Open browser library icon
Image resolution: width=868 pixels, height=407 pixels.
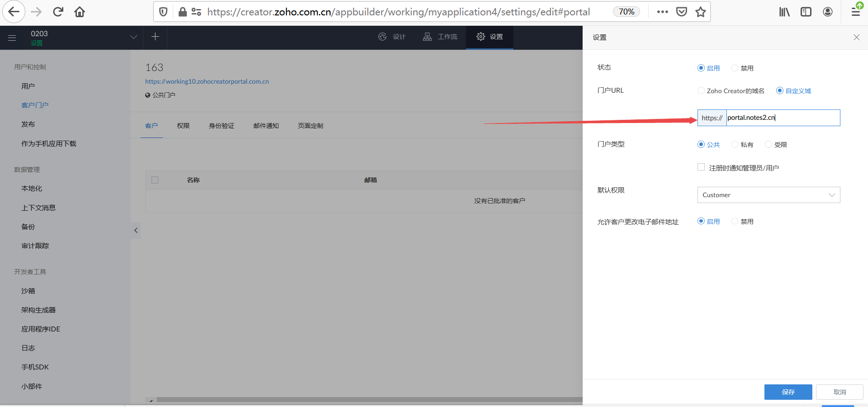click(784, 12)
